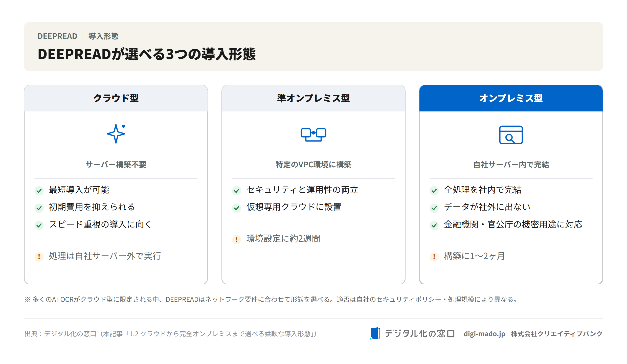Viewport: 627px width, 364px height.
Task: Click the check icon beside セキュリティと運用性の両立
Action: coord(237,191)
